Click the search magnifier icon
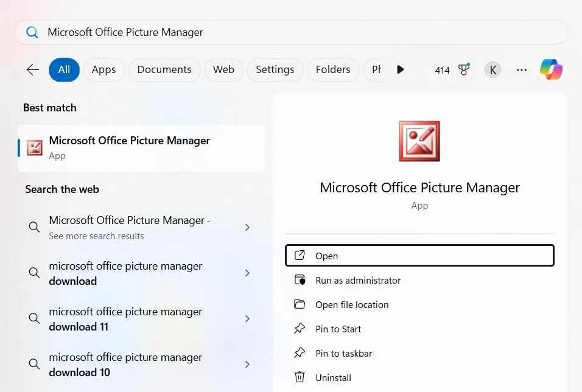The width and height of the screenshot is (582, 392). pos(32,32)
